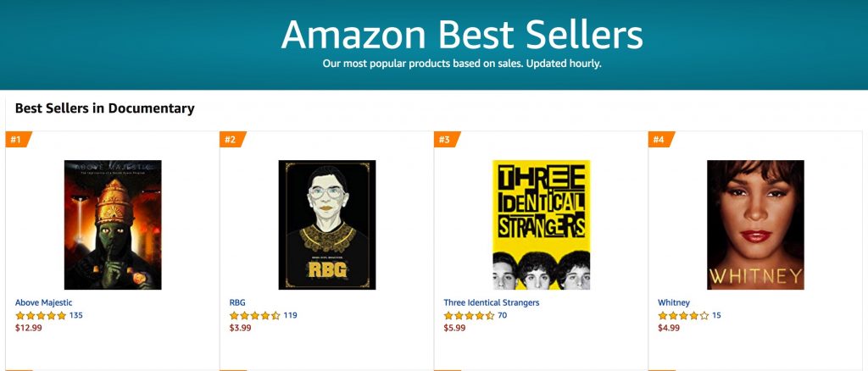868x371 pixels.
Task: Visit the Whitney title link
Action: click(x=674, y=302)
